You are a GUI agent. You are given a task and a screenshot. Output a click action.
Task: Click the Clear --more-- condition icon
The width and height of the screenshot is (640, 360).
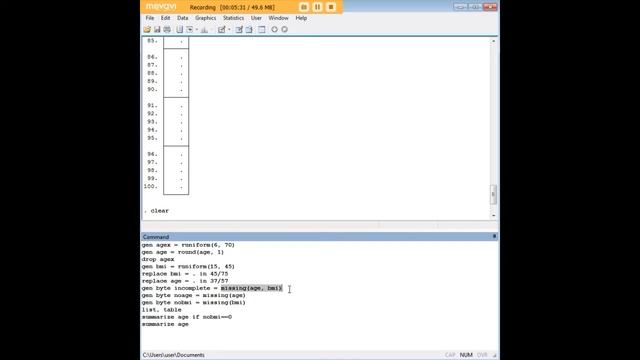tap(274, 29)
